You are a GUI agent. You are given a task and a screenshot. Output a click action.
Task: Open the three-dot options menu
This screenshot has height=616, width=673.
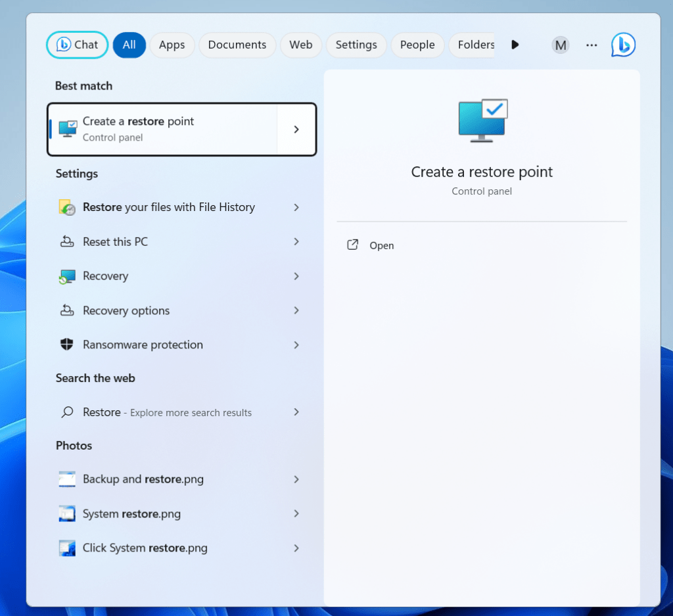(x=592, y=45)
